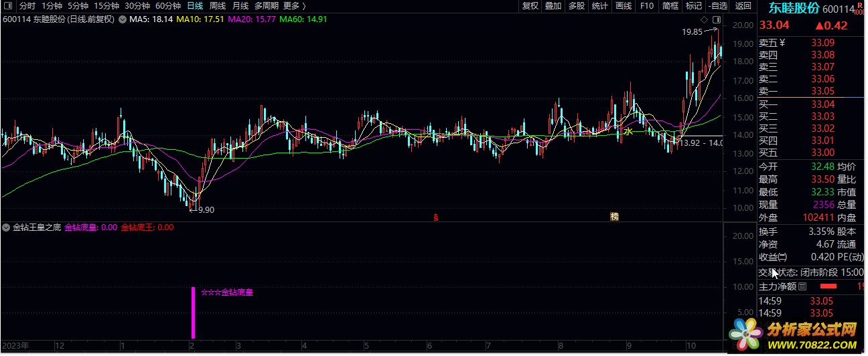
Task: Open the 更多 periods dropdown
Action: pyautogui.click(x=291, y=6)
